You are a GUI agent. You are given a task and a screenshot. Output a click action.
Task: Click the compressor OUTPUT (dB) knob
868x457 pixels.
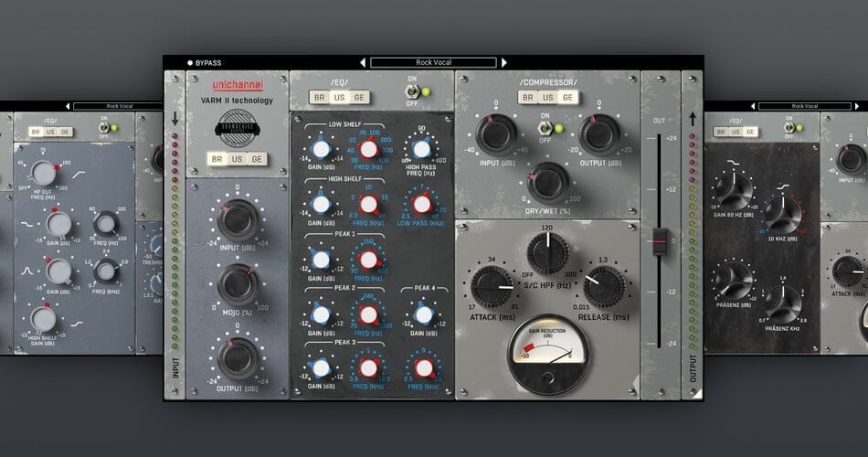click(599, 134)
